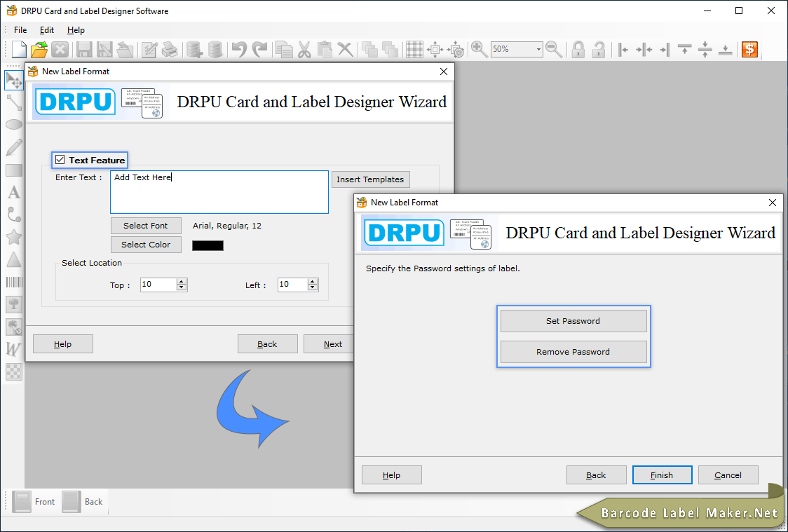Decrease the Top location value
The height and width of the screenshot is (532, 788).
(x=182, y=288)
